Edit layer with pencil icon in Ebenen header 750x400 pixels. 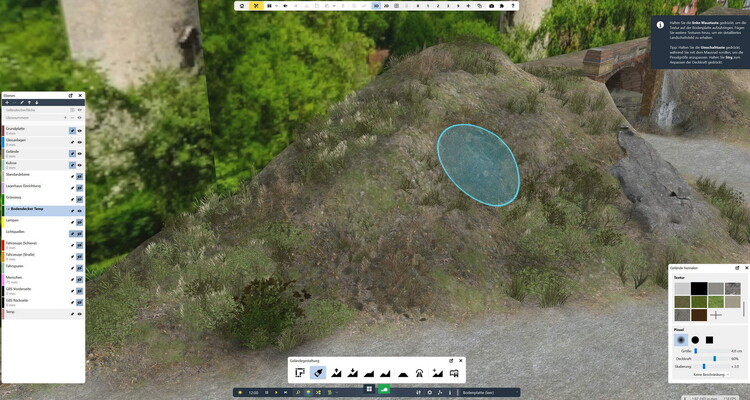coord(22,102)
